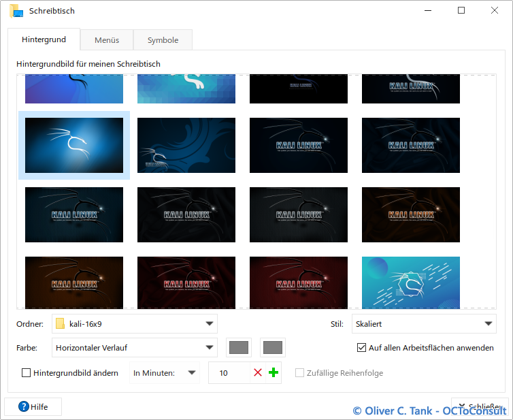This screenshot has width=513, height=420.
Task: Select the highlighted bright blue Kali dragon wallpaper
Action: (74, 146)
